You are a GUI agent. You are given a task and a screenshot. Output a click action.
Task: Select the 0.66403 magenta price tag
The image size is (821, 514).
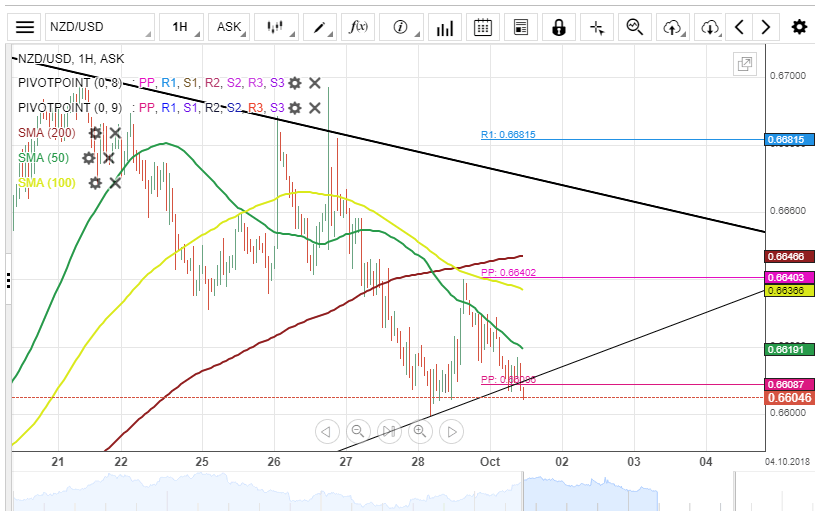(x=790, y=278)
